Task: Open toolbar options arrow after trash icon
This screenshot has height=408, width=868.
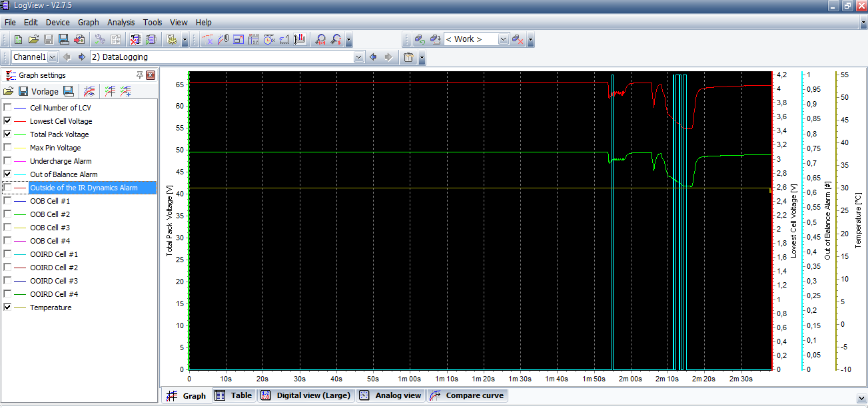Action: [x=421, y=57]
